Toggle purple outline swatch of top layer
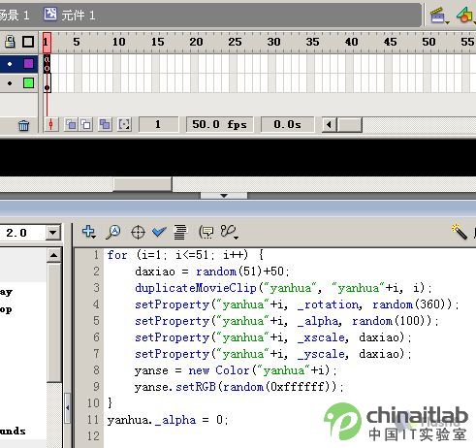This screenshot has width=476, height=448. coord(28,63)
